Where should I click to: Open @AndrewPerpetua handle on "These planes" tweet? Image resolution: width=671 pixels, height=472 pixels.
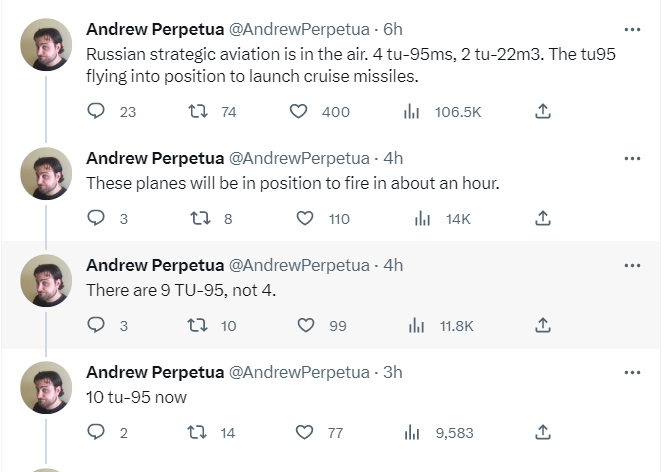pyautogui.click(x=300, y=158)
